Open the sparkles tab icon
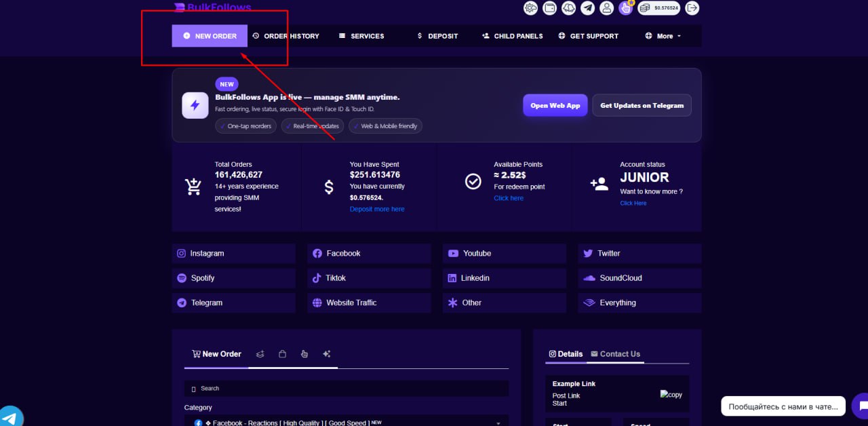The image size is (868, 426). tap(327, 354)
